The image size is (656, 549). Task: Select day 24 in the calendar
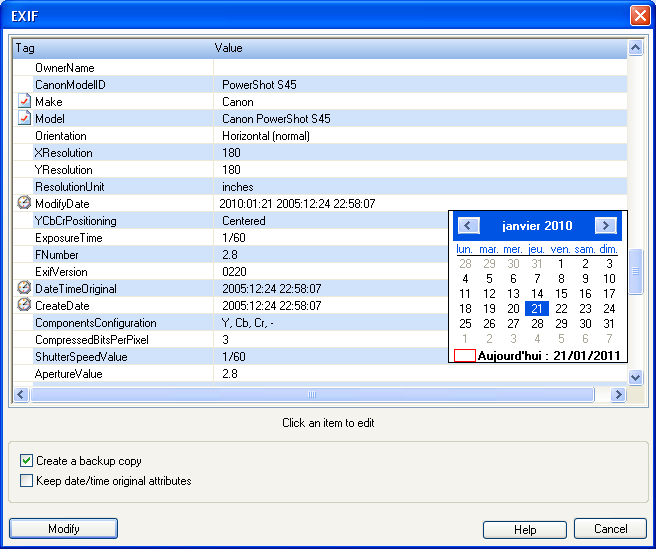(609, 308)
